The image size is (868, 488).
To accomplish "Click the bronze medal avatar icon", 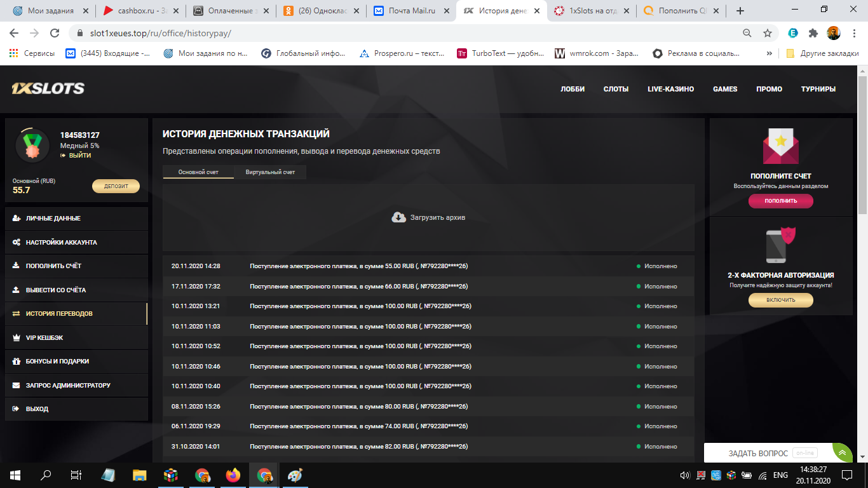I will click(x=32, y=146).
